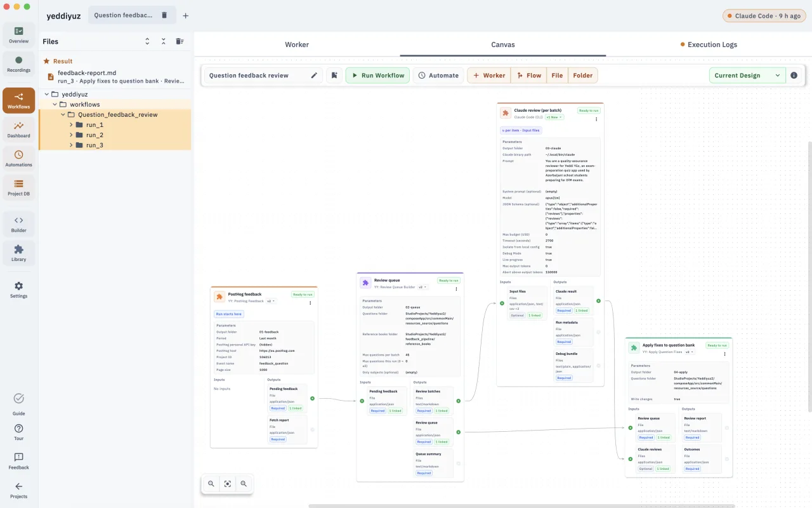Open the Library sidebar item
This screenshot has width=812, height=508.
tap(18, 253)
